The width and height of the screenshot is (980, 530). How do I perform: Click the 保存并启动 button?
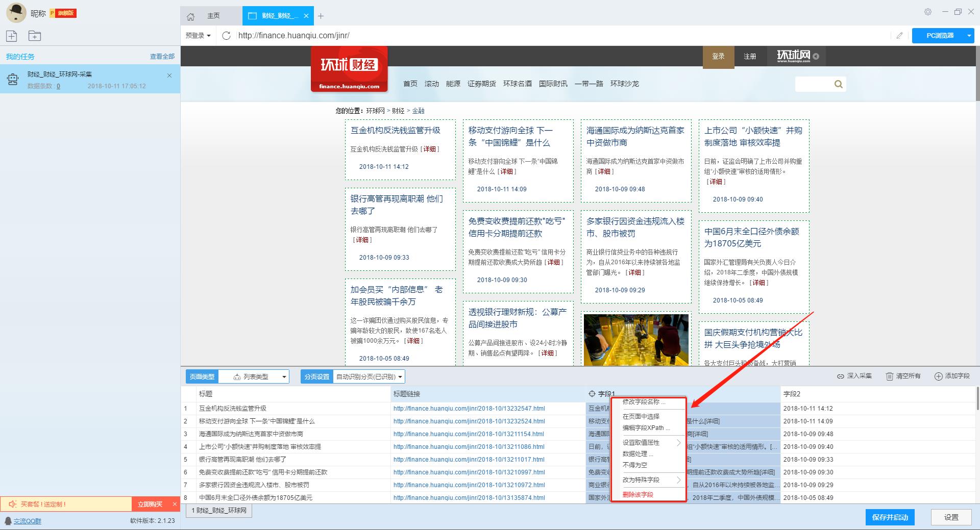click(890, 517)
